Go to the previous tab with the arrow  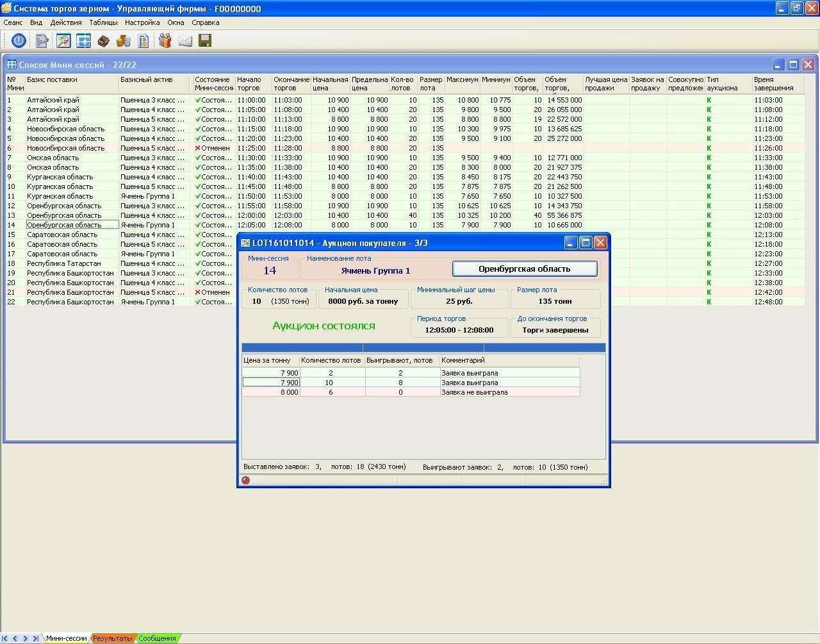[x=16, y=638]
